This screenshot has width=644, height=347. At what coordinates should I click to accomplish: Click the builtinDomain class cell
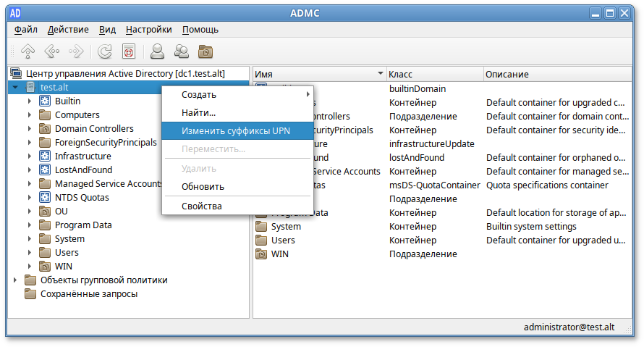pyautogui.click(x=418, y=89)
